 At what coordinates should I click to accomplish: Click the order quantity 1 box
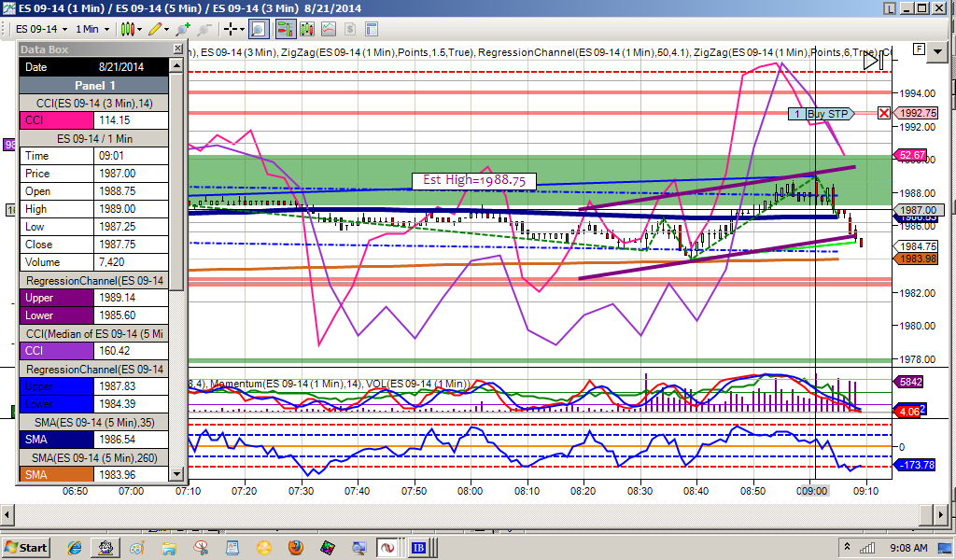coord(797,113)
